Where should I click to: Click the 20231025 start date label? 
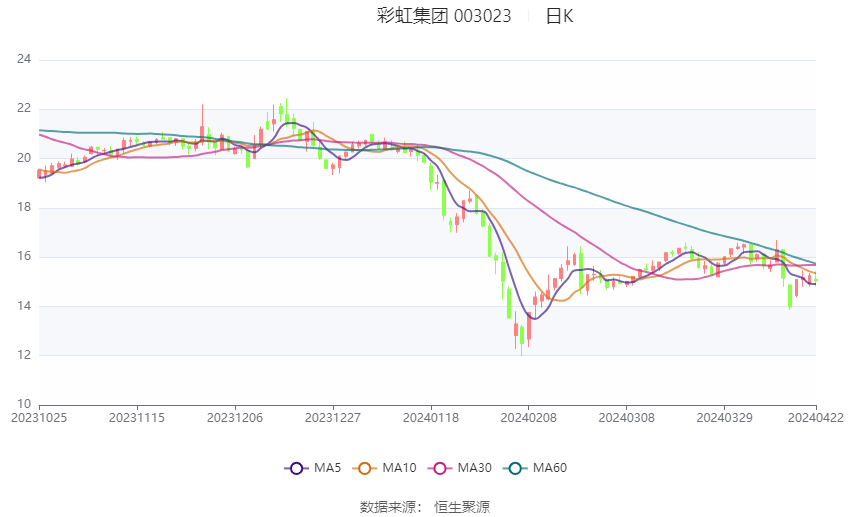39,418
